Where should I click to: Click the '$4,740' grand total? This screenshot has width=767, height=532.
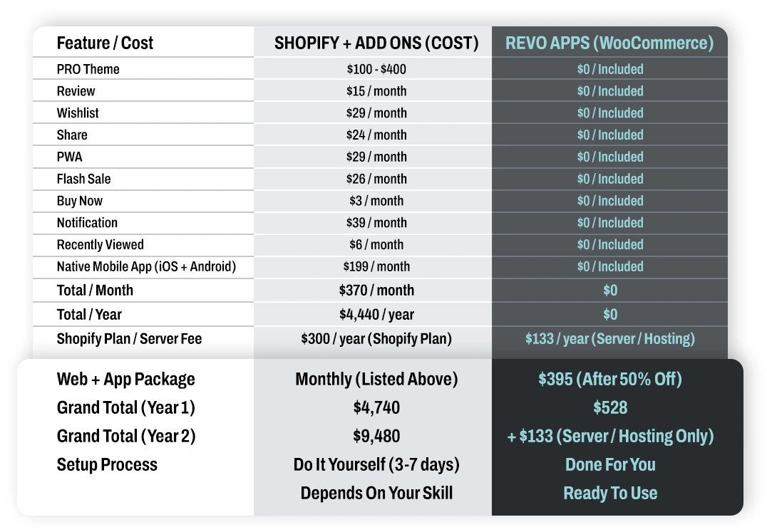click(376, 408)
